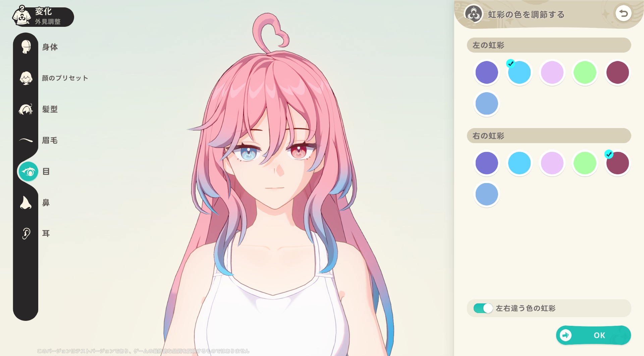This screenshot has height=356, width=644.
Task: Select pale lavender for the left iris
Action: (552, 72)
